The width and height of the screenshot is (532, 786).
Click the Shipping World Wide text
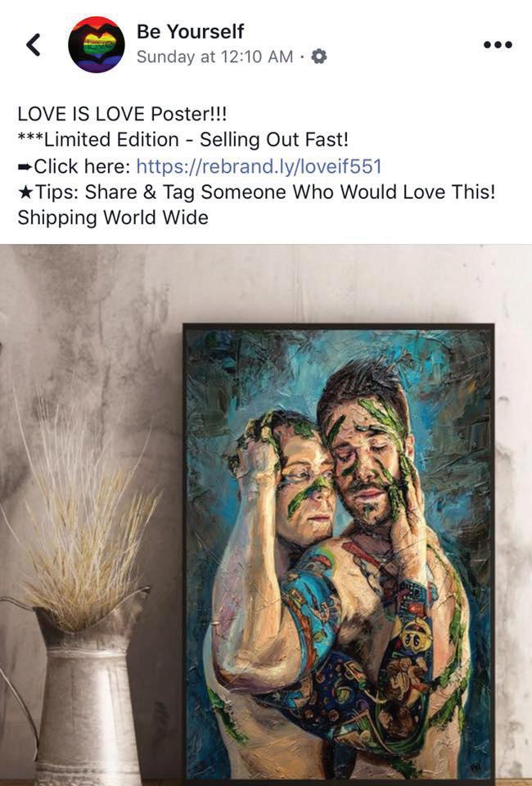pyautogui.click(x=113, y=218)
